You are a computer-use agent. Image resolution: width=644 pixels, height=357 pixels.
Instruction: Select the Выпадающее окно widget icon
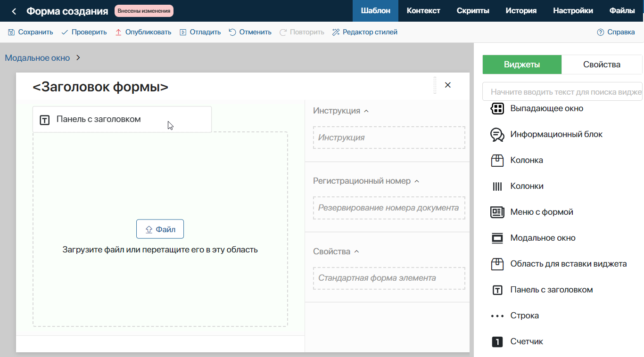click(497, 108)
